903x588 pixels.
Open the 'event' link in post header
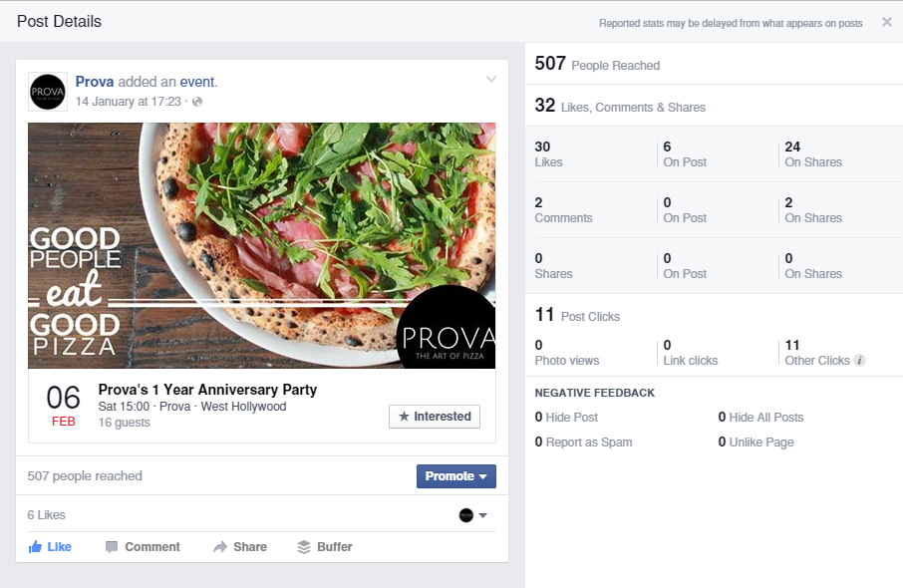click(197, 82)
